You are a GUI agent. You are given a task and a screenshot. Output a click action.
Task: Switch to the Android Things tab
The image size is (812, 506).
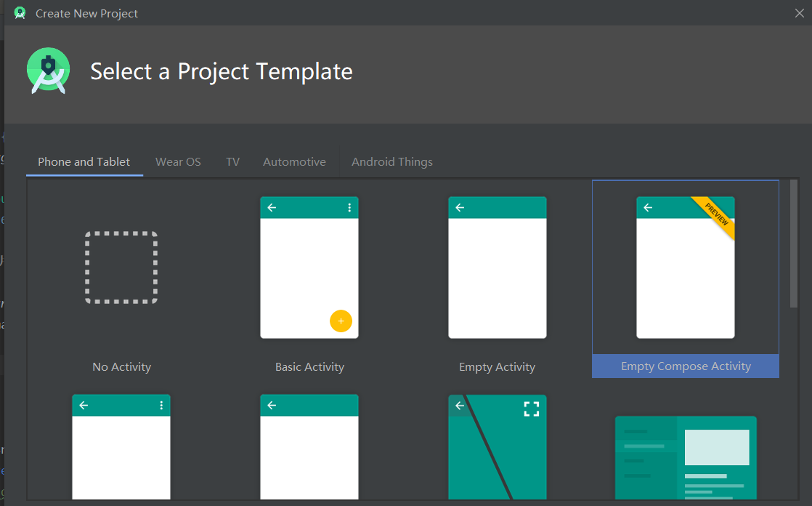pos(392,161)
